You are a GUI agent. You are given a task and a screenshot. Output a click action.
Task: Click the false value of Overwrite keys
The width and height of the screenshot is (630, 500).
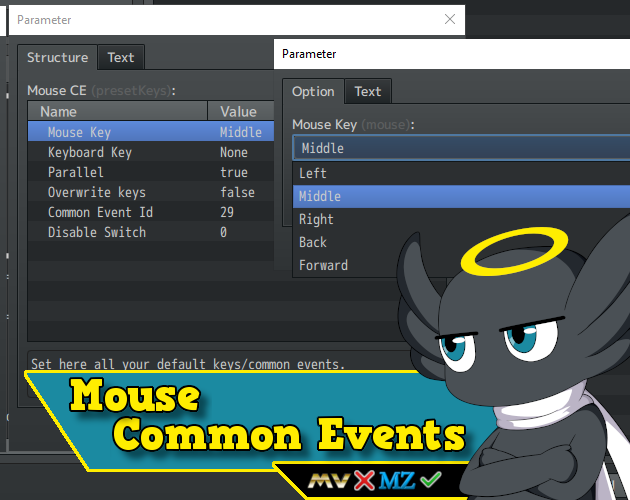tap(237, 193)
